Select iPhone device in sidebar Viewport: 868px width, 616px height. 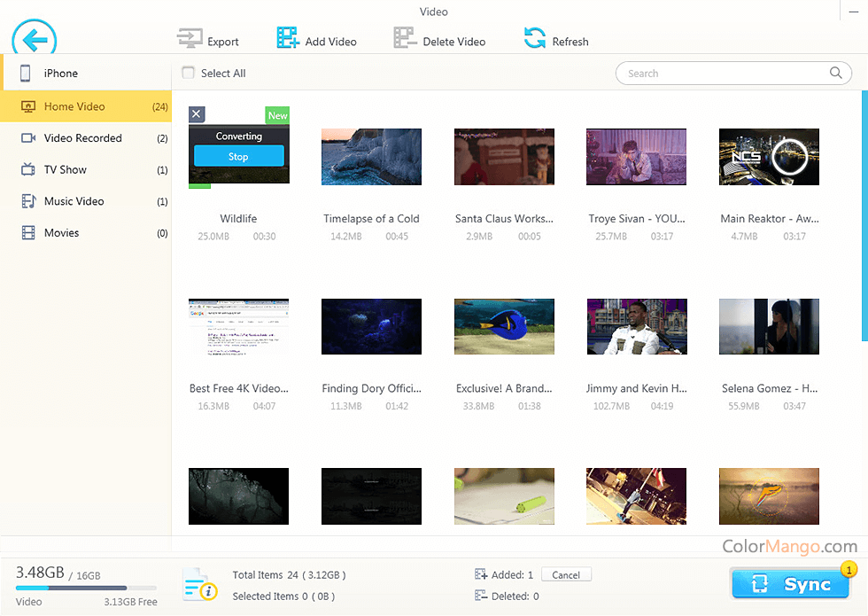point(61,74)
